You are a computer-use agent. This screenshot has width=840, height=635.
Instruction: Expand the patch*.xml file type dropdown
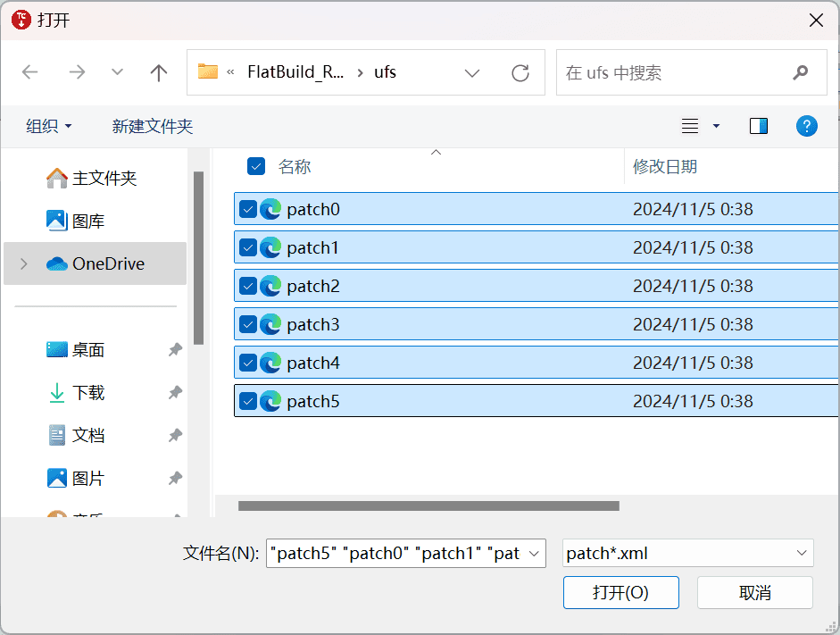coord(688,553)
